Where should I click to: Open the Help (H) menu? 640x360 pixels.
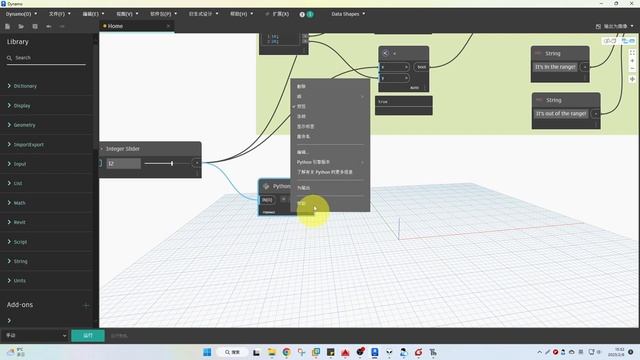241,14
